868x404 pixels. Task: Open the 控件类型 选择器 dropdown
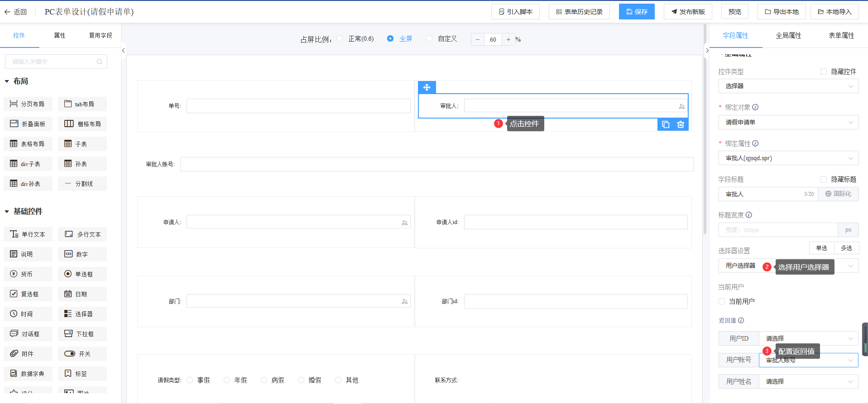(x=788, y=86)
